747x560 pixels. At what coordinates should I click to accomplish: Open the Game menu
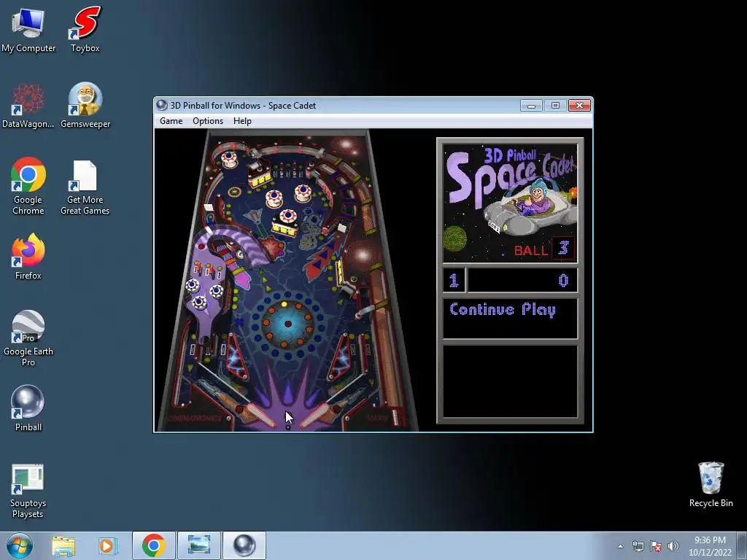tap(171, 121)
